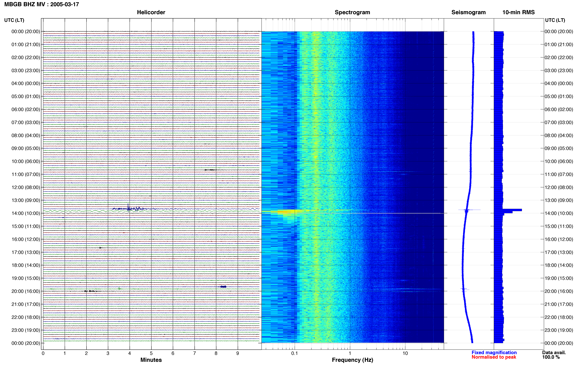Select the Spectrogram panel heading
Screen dimensions: 588x368
352,12
